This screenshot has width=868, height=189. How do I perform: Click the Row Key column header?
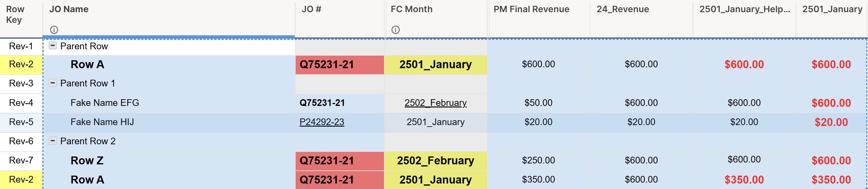(21, 19)
